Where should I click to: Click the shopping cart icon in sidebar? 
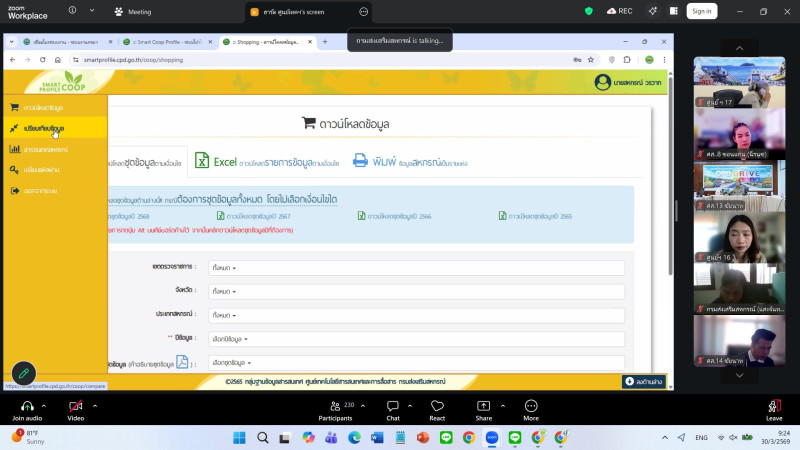[14, 107]
